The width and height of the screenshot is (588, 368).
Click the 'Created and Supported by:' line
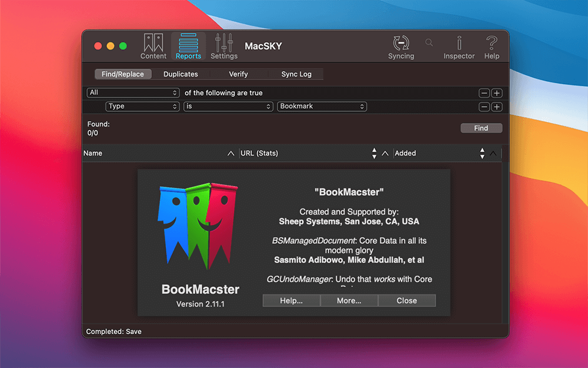click(349, 212)
